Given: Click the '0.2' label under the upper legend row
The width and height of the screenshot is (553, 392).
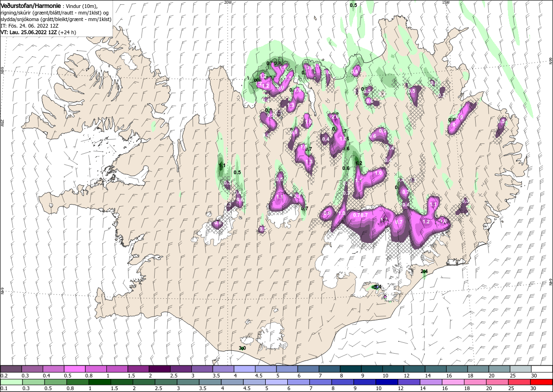Looking at the screenshot, I should tap(4, 376).
